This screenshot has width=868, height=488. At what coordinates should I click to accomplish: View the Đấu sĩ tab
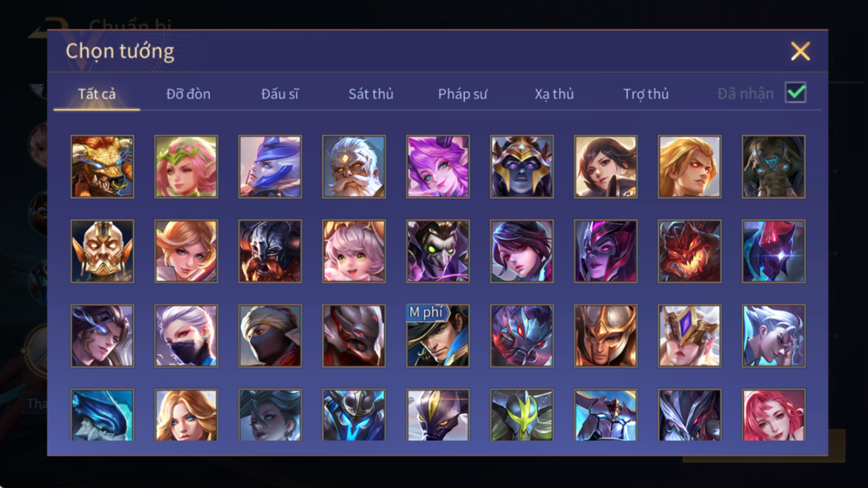click(280, 94)
